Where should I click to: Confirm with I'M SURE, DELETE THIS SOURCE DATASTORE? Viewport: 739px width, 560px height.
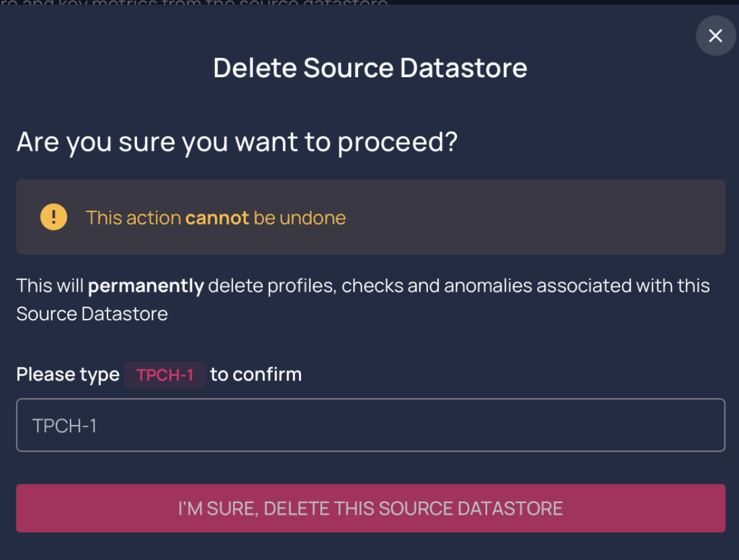370,508
